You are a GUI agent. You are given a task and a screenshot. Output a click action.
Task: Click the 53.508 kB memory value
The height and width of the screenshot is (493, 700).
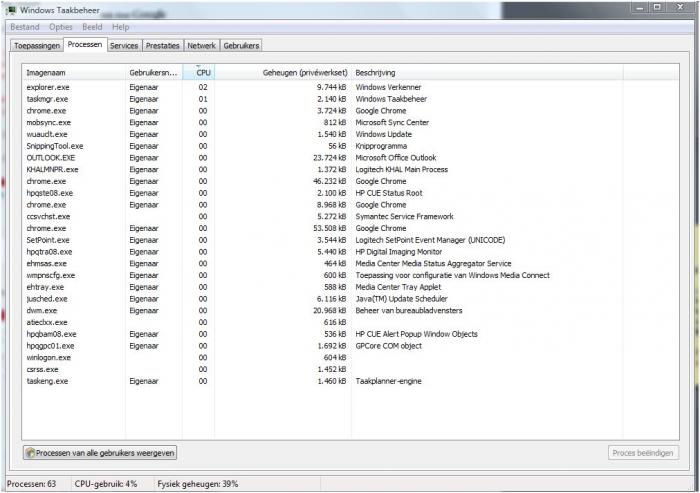pyautogui.click(x=329, y=228)
